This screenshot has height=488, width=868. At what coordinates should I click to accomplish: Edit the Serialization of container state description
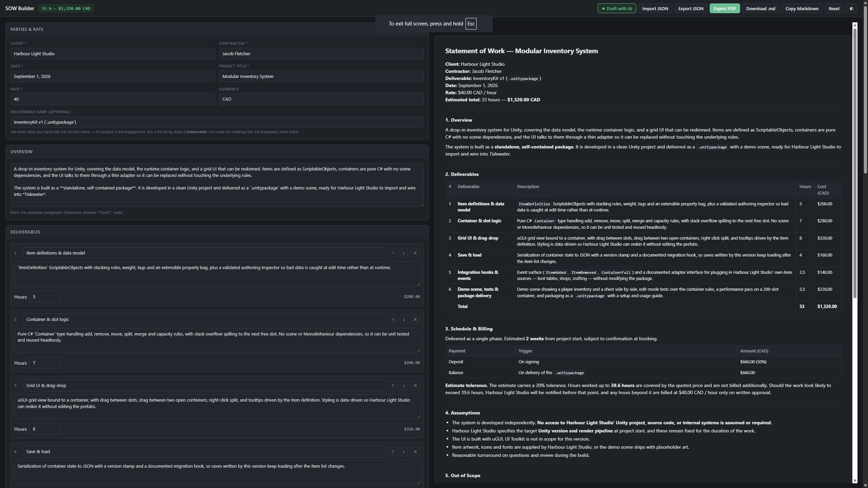(x=217, y=472)
